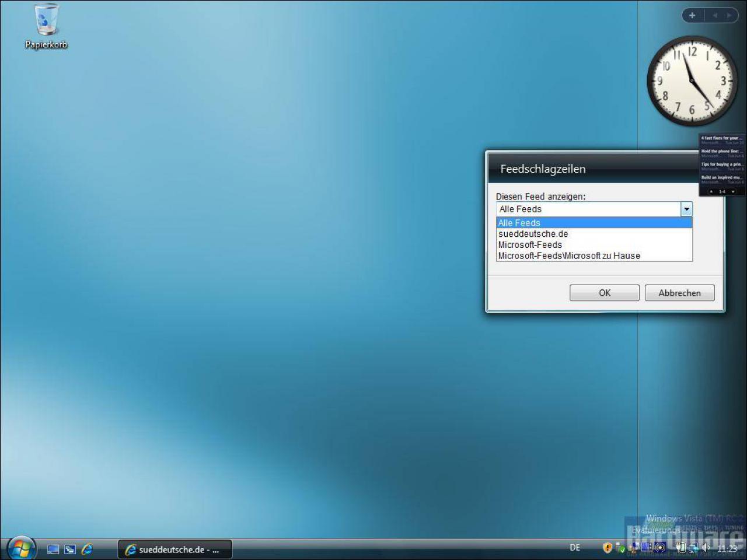747x560 pixels.
Task: Click the Show Desktop quick launch icon
Action: coord(53,549)
